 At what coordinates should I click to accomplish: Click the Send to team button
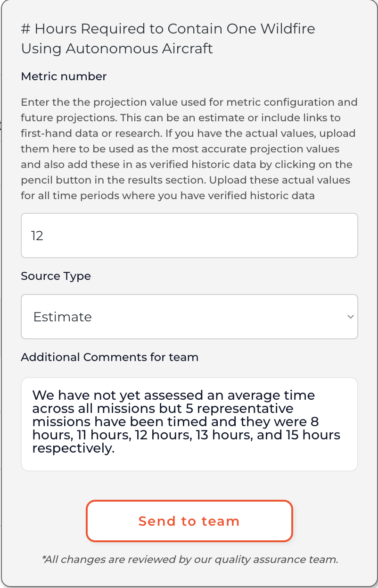(189, 521)
